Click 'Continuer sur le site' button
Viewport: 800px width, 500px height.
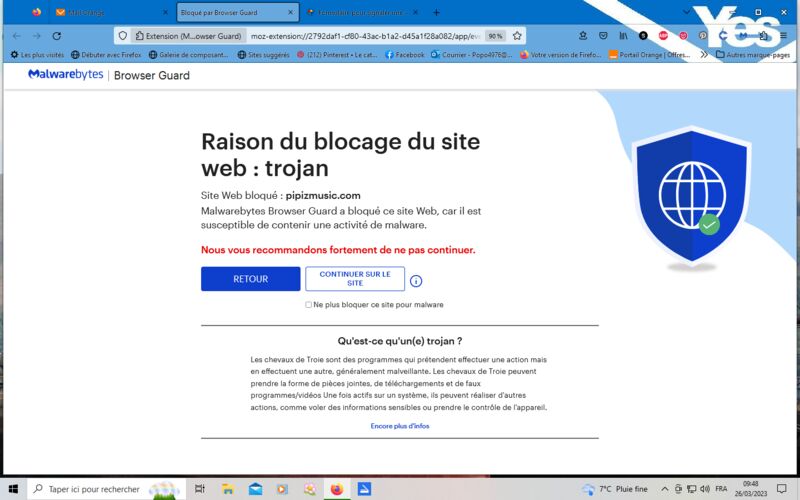[355, 279]
